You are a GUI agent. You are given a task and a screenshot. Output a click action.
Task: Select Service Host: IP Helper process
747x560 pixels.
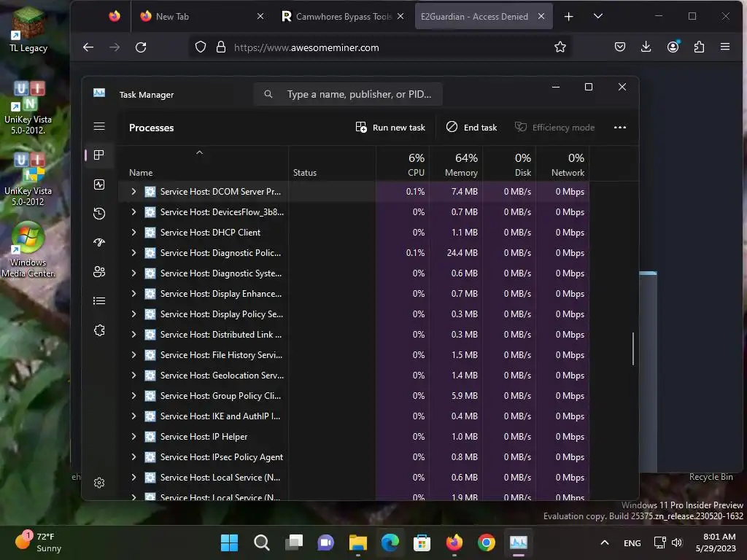tap(354, 437)
